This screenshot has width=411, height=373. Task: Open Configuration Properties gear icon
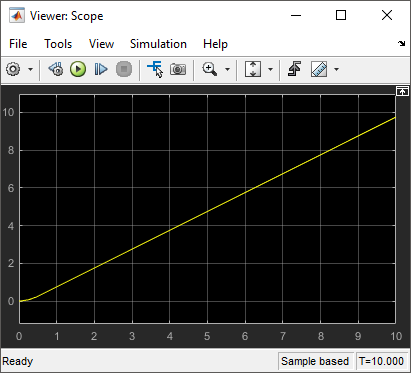13,69
